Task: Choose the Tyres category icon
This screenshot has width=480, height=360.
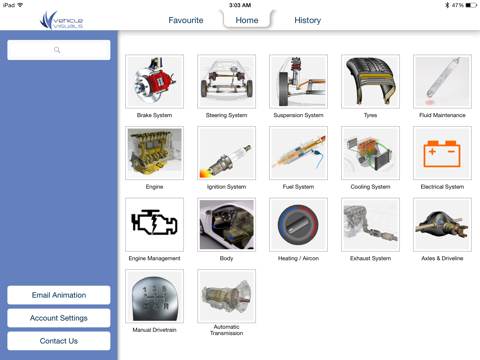Action: tap(370, 82)
